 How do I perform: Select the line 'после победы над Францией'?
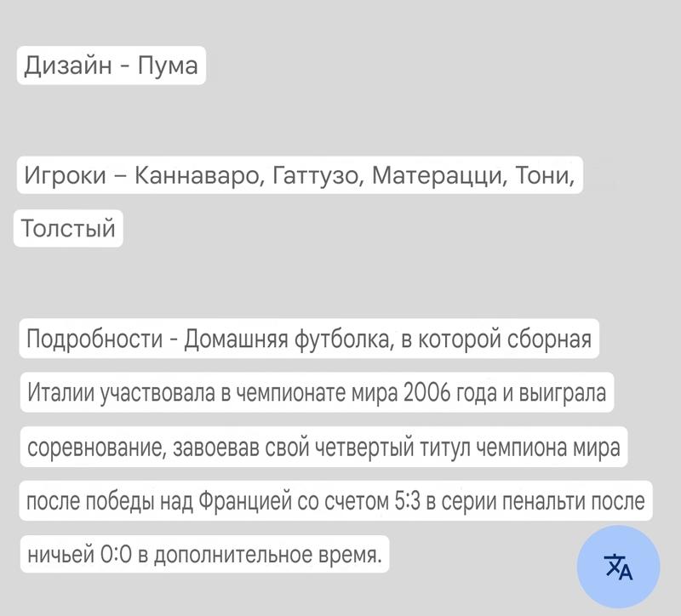click(x=335, y=501)
